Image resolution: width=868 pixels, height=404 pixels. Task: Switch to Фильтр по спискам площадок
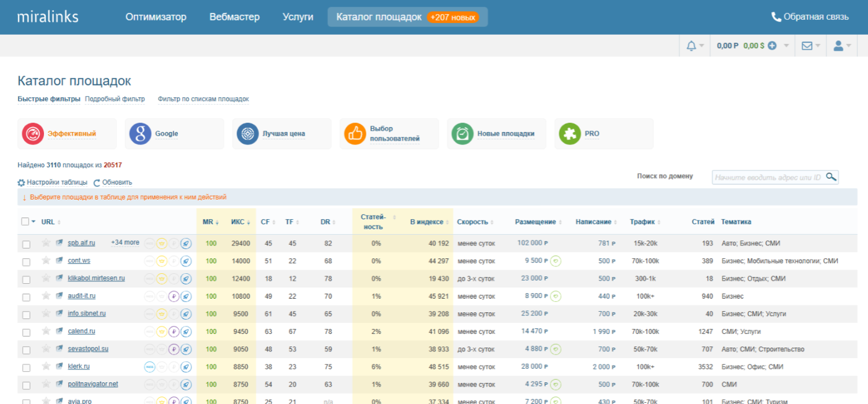point(203,99)
